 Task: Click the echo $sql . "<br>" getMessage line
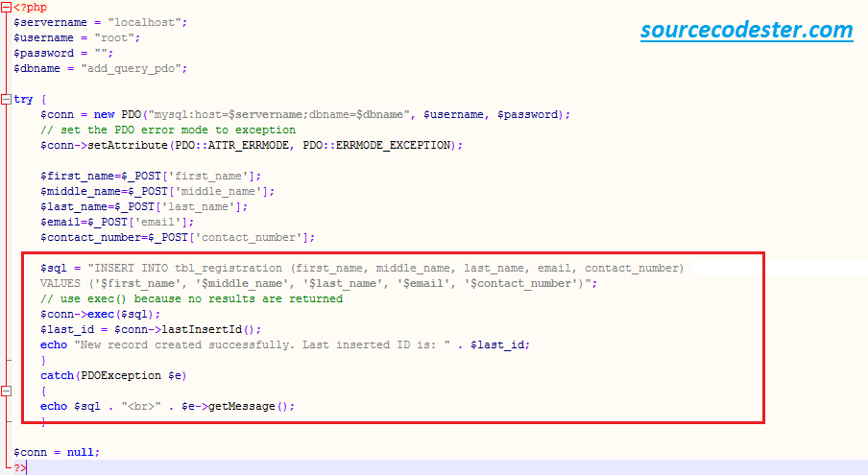coord(168,407)
